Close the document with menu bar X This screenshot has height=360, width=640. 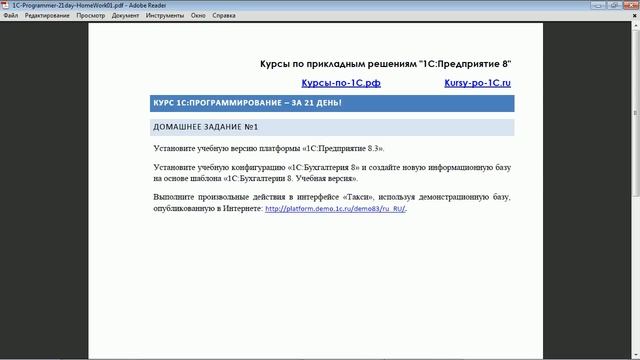coord(635,16)
